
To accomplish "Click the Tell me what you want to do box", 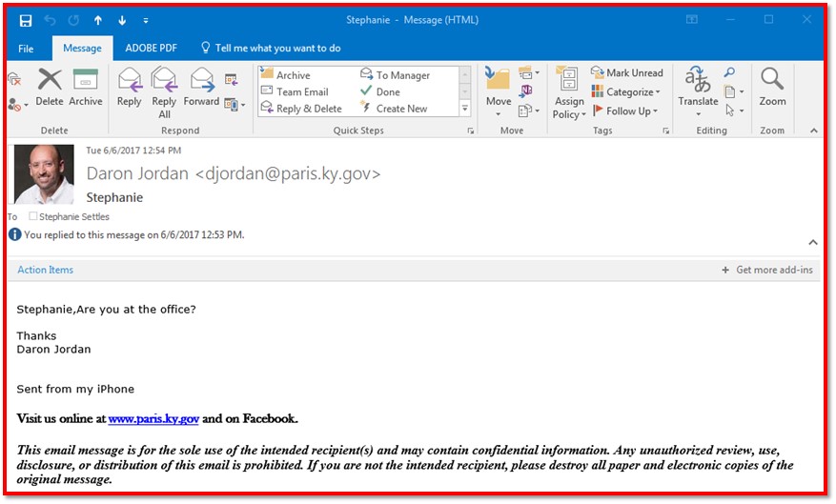I will pos(277,49).
